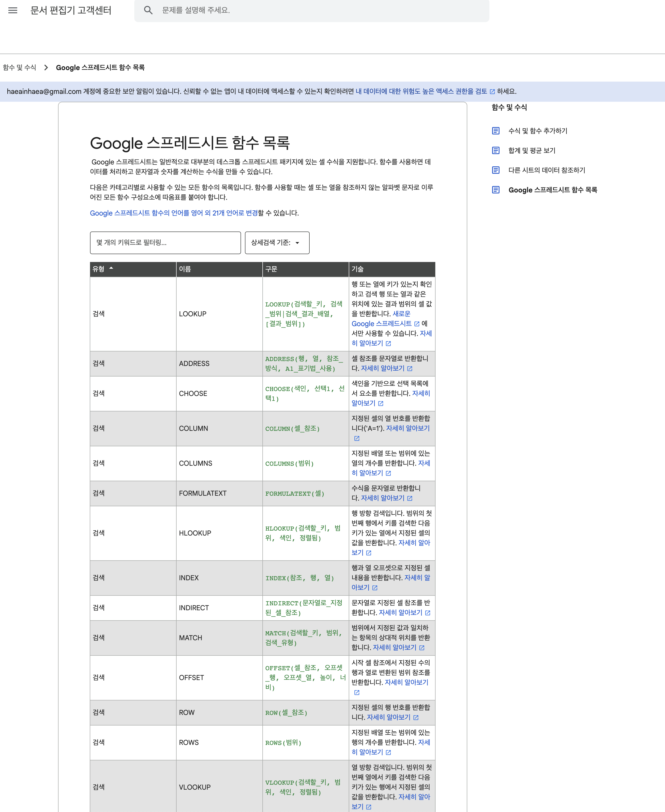665x812 pixels.
Task: Open the hamburger main menu
Action: coord(13,10)
